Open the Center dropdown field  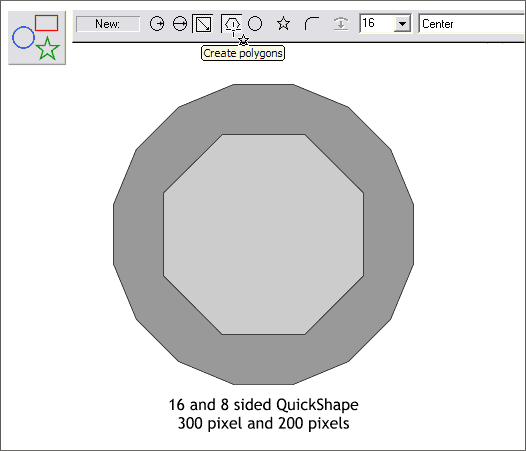[x=472, y=24]
